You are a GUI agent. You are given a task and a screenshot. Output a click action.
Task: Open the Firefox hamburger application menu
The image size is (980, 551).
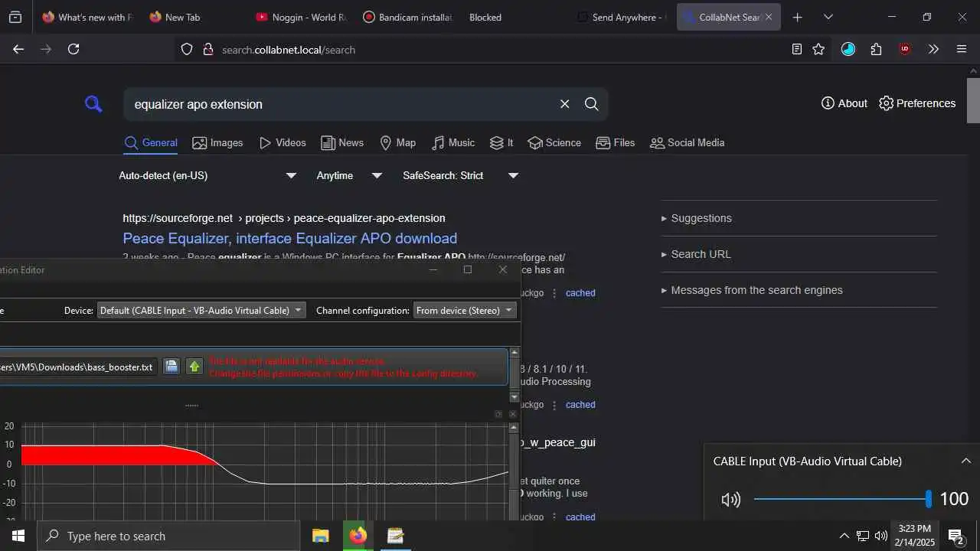click(x=962, y=49)
